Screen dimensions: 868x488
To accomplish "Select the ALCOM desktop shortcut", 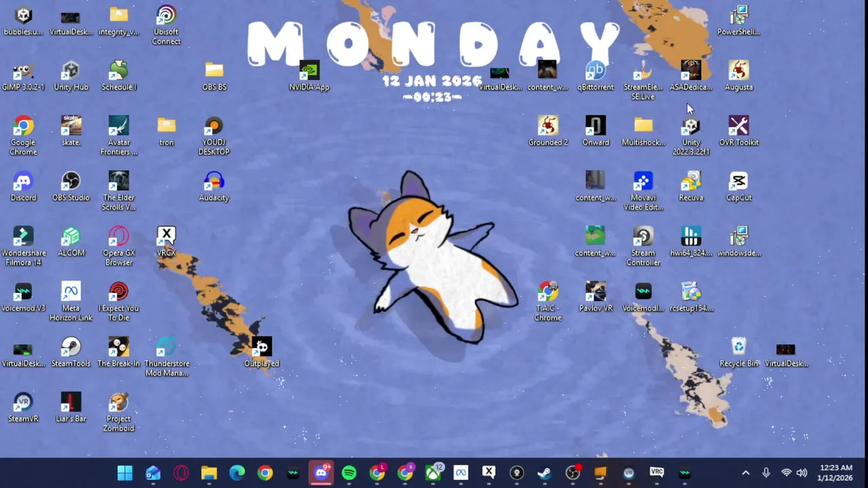I will 71,241.
